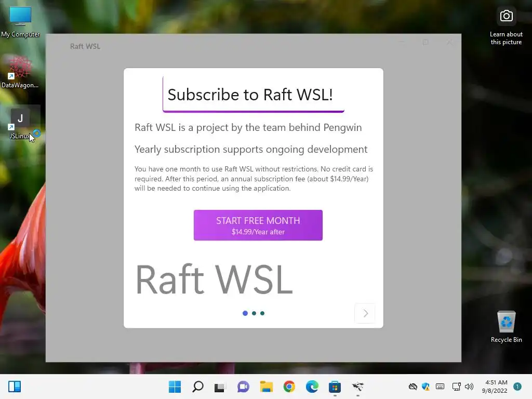Open Microsoft Store from taskbar
The width and height of the screenshot is (532, 399).
(335, 387)
